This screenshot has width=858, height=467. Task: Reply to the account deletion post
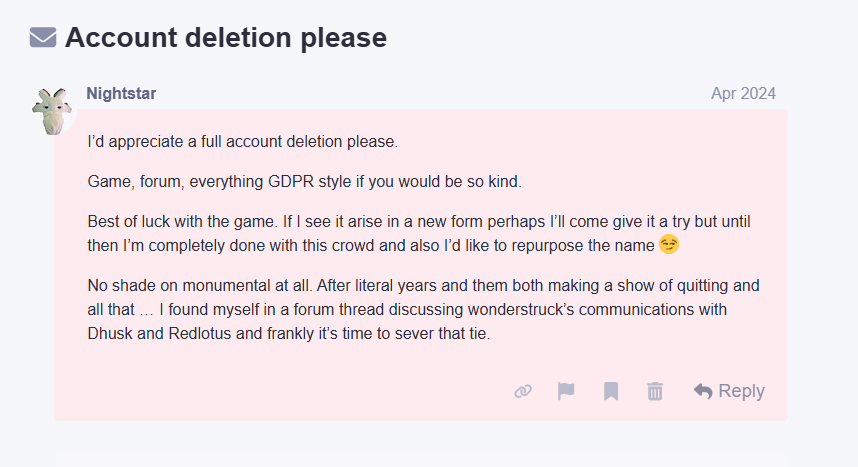(x=729, y=391)
